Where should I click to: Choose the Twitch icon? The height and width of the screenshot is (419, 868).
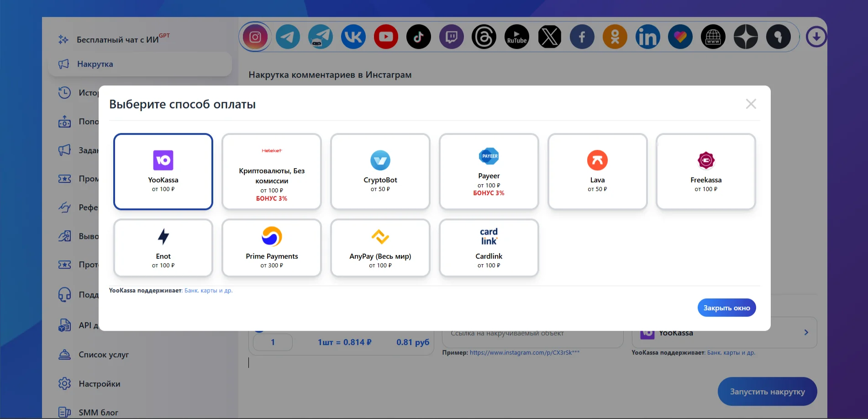point(452,37)
